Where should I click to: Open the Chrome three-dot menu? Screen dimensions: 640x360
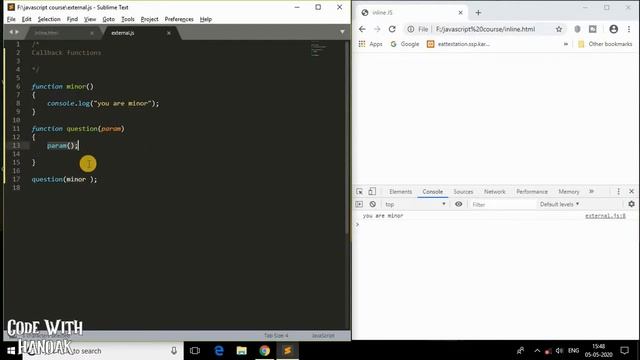coord(629,29)
